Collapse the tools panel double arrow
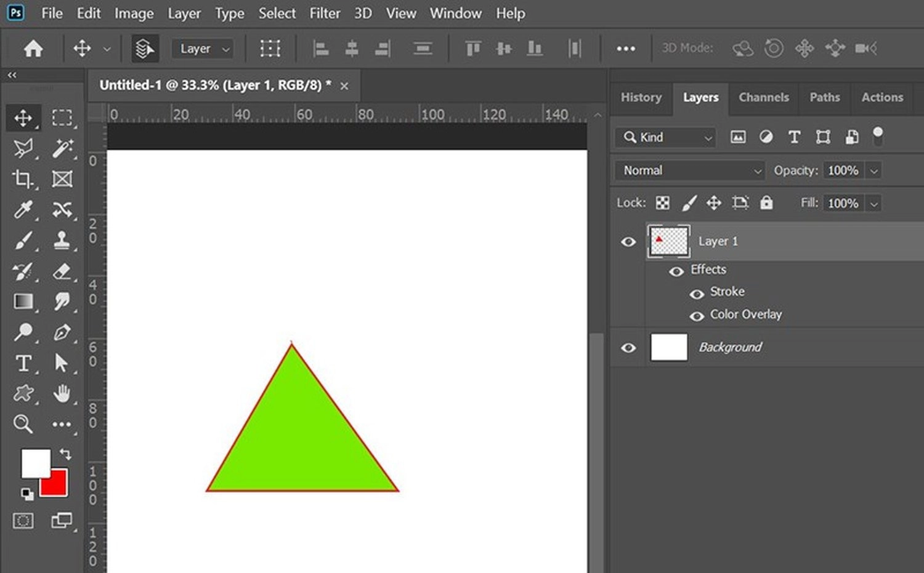 [x=12, y=75]
